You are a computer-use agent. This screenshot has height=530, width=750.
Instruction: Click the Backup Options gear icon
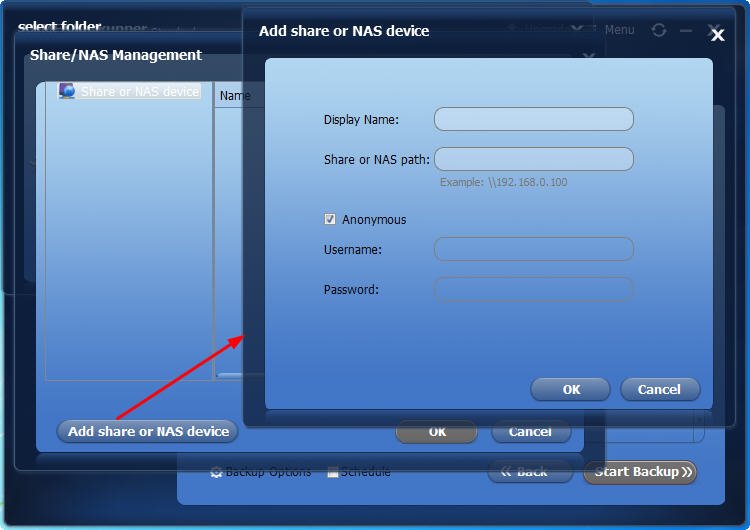(x=216, y=473)
